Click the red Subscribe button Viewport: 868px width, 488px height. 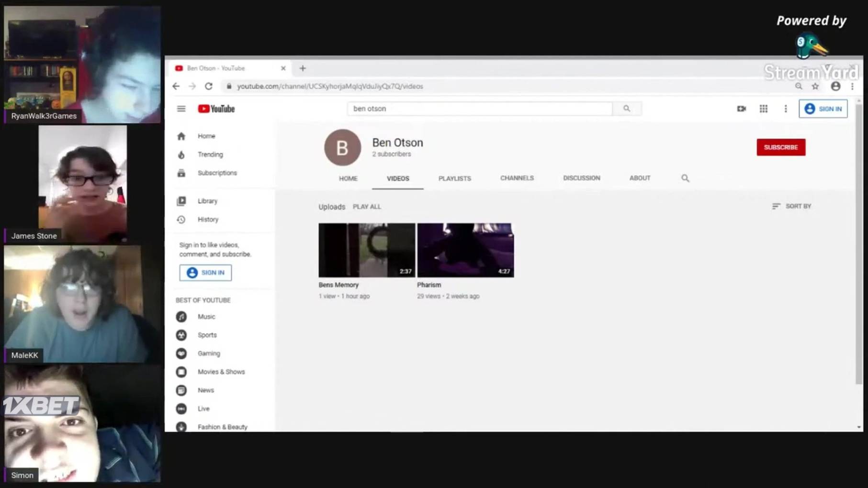pos(781,147)
